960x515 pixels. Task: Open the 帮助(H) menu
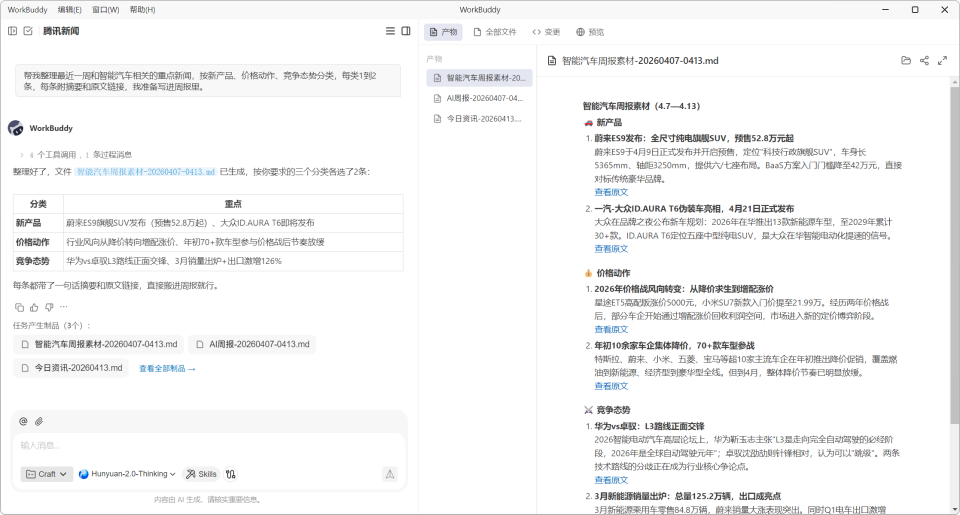point(142,10)
